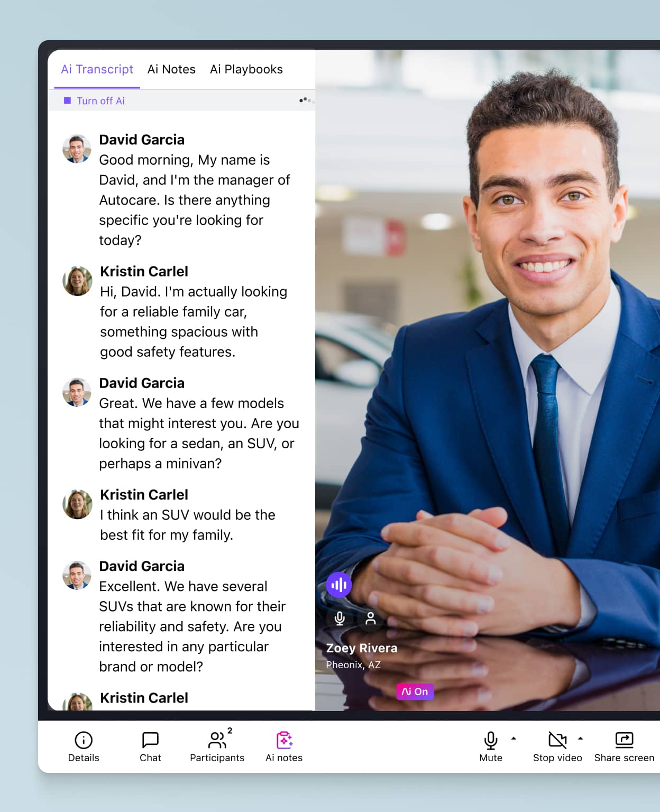Open Ai notes from the bottom bar
This screenshot has width=660, height=812.
[x=284, y=746]
